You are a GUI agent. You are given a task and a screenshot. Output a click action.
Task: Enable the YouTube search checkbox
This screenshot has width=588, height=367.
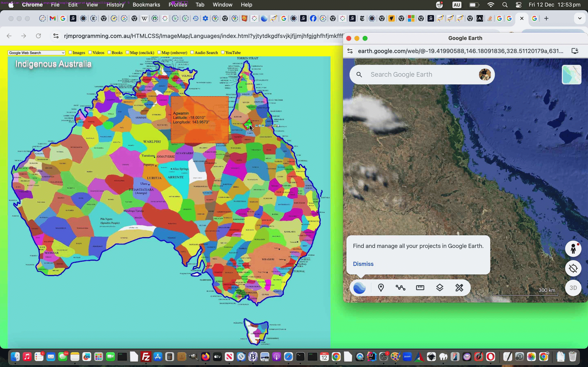point(223,52)
